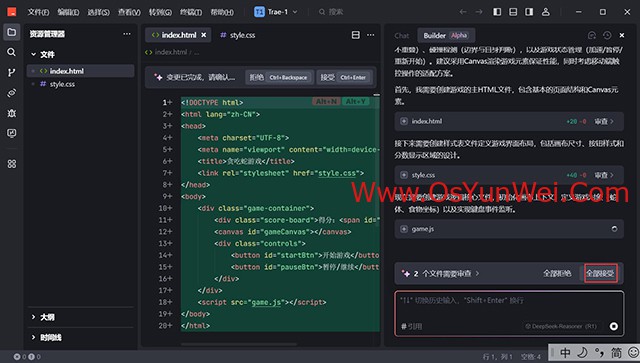
Task: Switch to the Chat tab
Action: coord(402,36)
